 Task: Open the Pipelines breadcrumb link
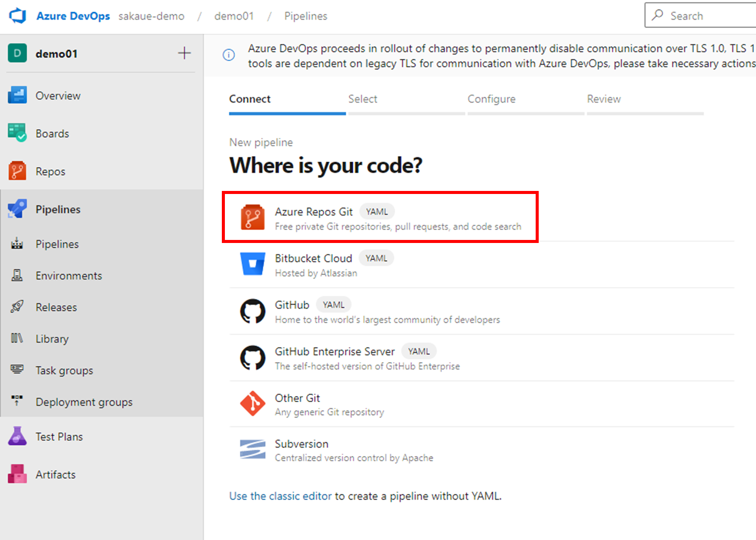click(x=306, y=16)
